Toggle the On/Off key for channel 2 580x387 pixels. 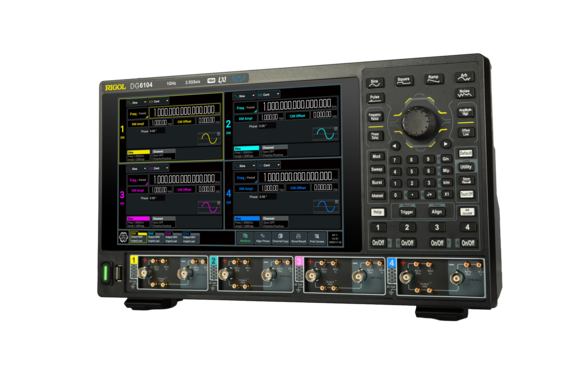click(407, 243)
